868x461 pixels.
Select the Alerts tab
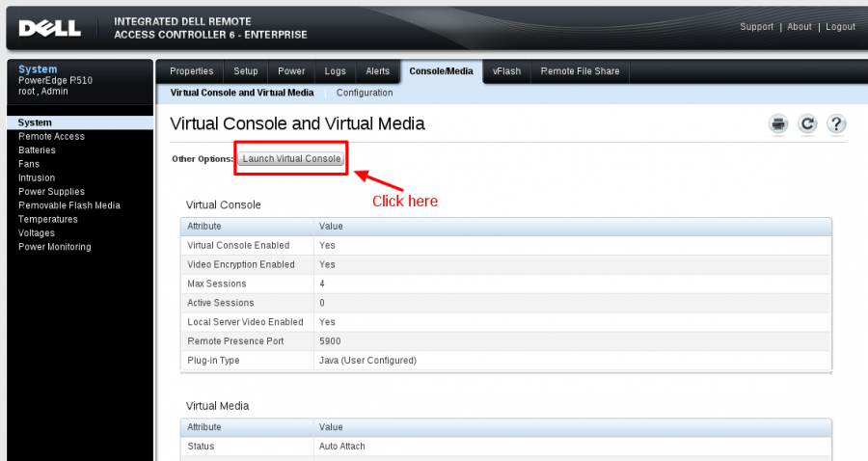[377, 71]
